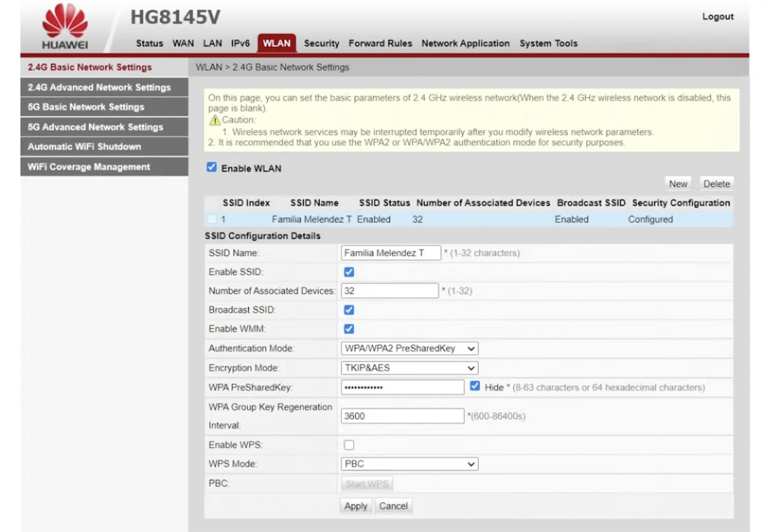This screenshot has width=768, height=532.
Task: Expand the Encryption Mode dropdown
Action: [409, 368]
